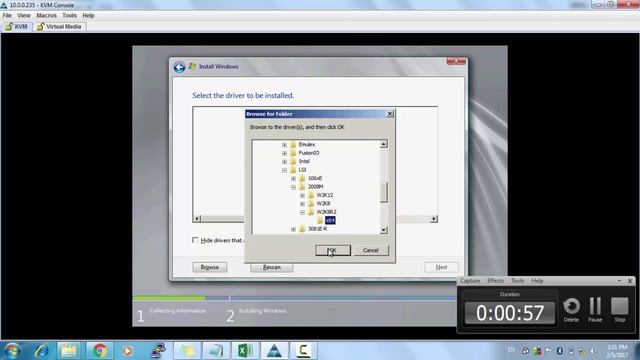640x360 pixels.
Task: Open the Macros menu
Action: click(x=47, y=16)
